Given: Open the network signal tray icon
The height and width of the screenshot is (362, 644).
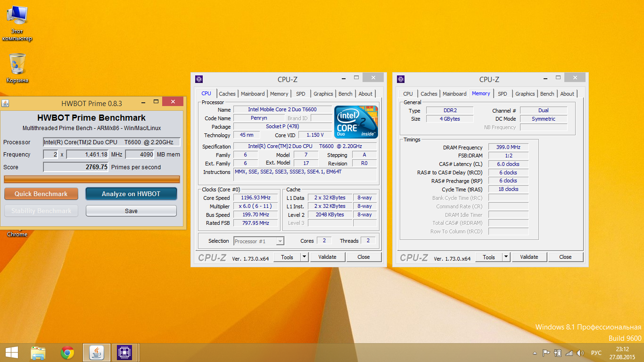Looking at the screenshot, I should (569, 353).
